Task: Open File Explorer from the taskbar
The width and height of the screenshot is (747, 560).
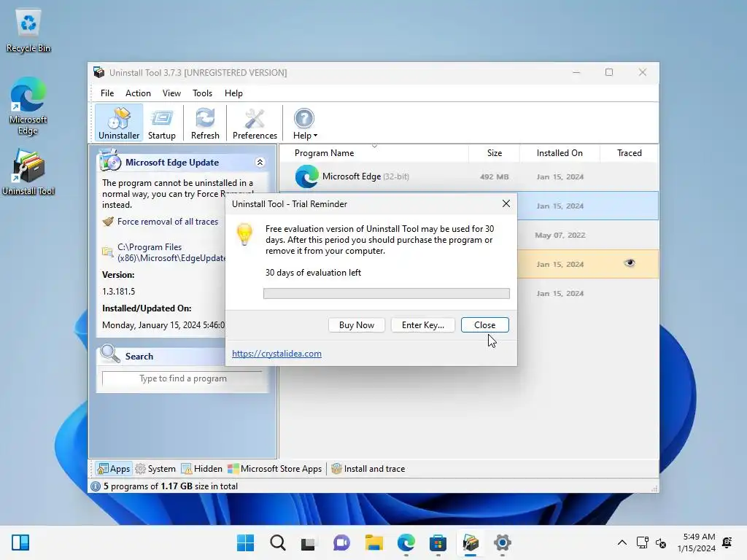Action: coord(374,542)
